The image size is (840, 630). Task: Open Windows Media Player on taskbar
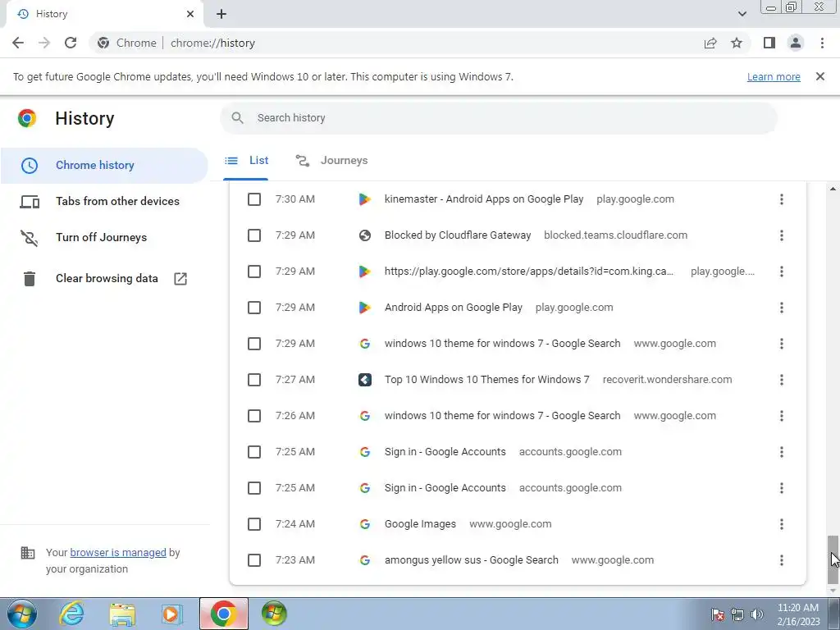tap(172, 614)
